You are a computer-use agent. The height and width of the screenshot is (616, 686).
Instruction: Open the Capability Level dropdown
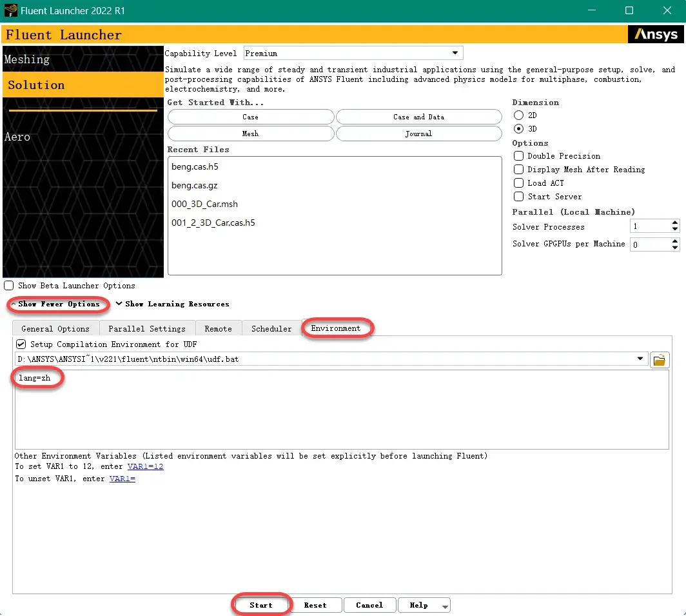click(353, 54)
